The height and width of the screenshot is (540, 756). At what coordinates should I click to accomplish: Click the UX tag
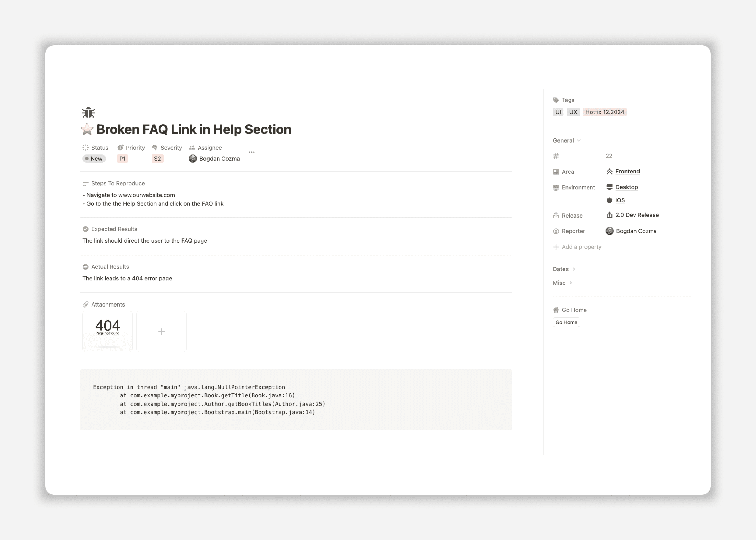(573, 112)
